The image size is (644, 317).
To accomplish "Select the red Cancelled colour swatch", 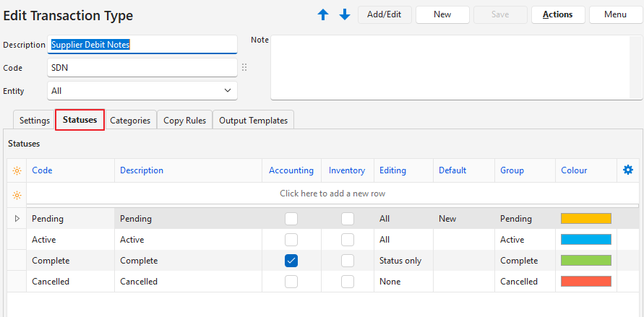I will pos(585,282).
